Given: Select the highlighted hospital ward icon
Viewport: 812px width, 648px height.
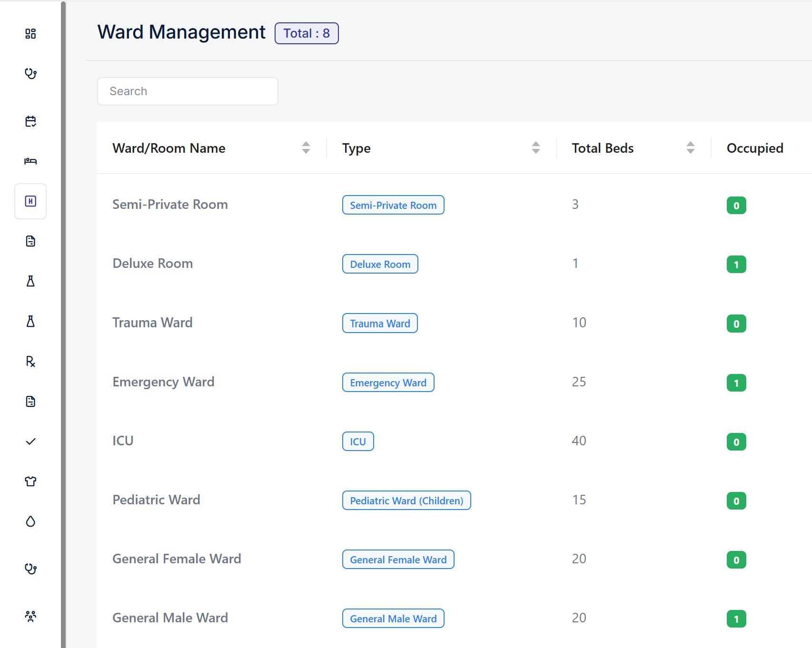Looking at the screenshot, I should pos(30,201).
